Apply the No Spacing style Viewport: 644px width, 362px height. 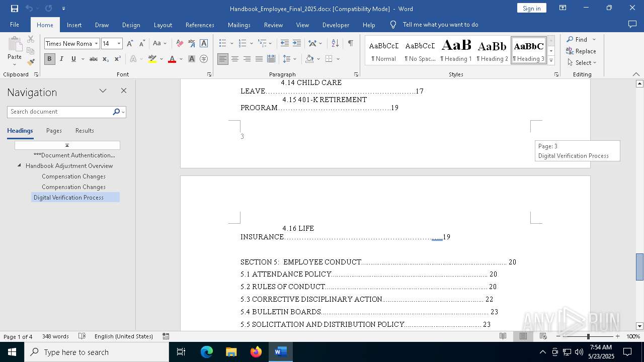coord(420,50)
